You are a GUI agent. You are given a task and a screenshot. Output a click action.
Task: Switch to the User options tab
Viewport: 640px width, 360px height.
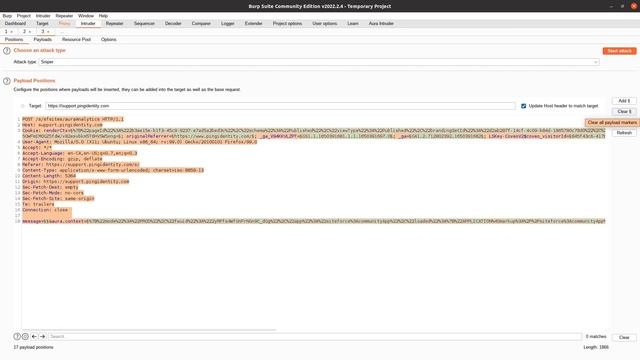point(325,24)
